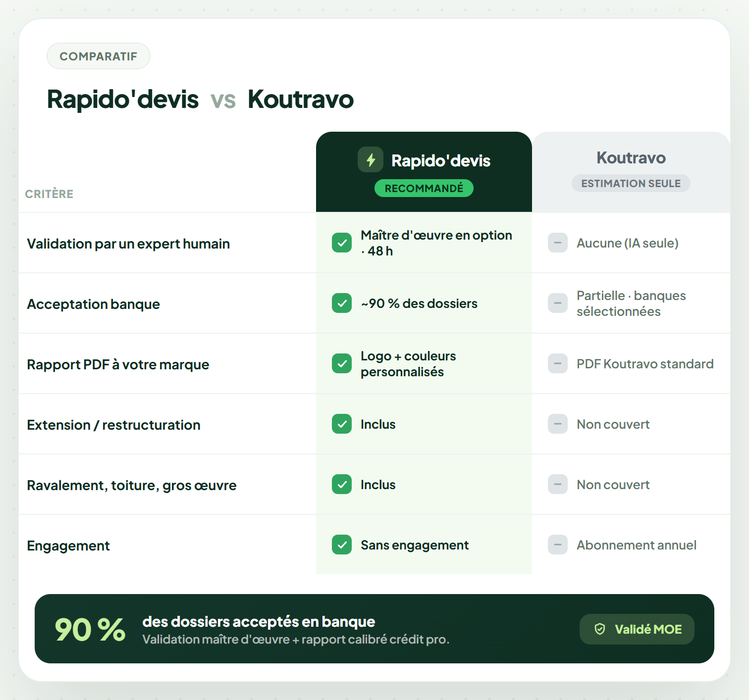The image size is (749, 700).
Task: Click Non couvert in the Ravalement, toiture row
Action: pyautogui.click(x=613, y=485)
